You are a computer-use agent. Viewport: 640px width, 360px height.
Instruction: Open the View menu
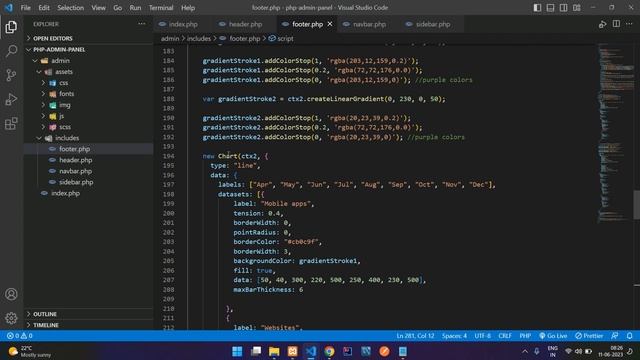98,7
